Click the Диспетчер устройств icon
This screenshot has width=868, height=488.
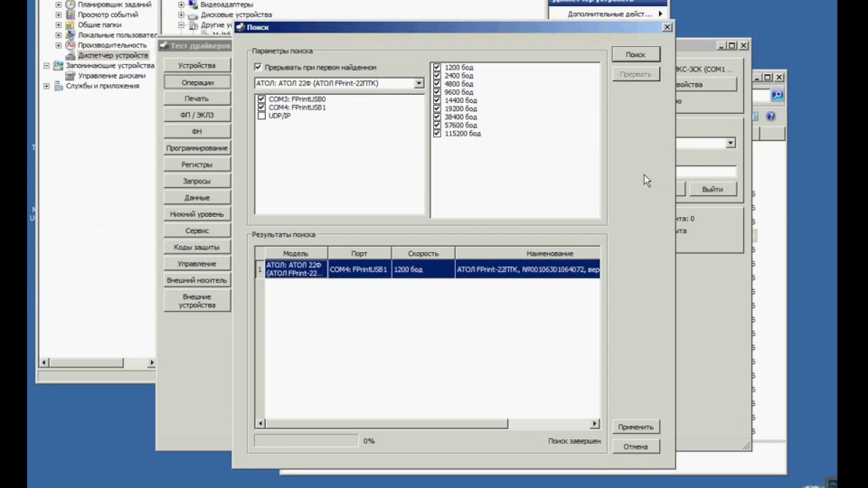coord(70,55)
